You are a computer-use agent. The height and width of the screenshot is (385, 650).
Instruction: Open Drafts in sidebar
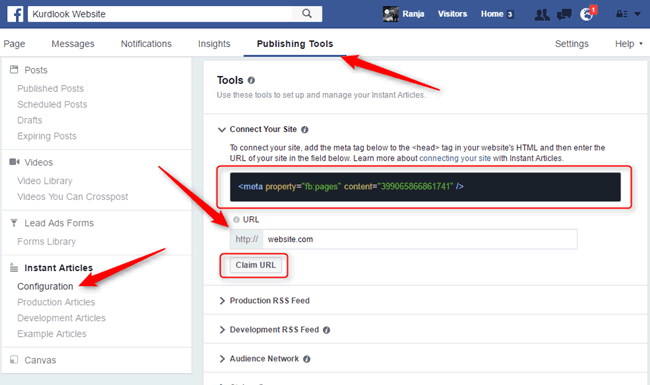[x=30, y=120]
